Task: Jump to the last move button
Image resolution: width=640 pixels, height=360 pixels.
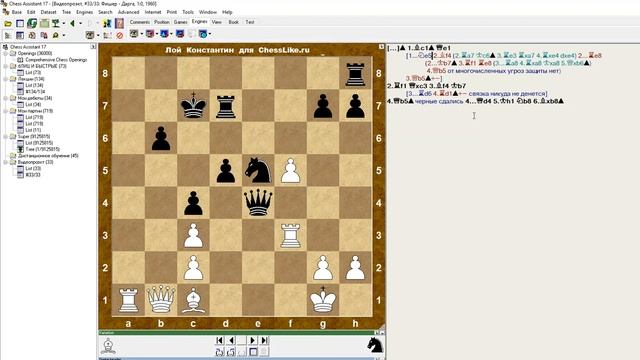Action: point(264,340)
